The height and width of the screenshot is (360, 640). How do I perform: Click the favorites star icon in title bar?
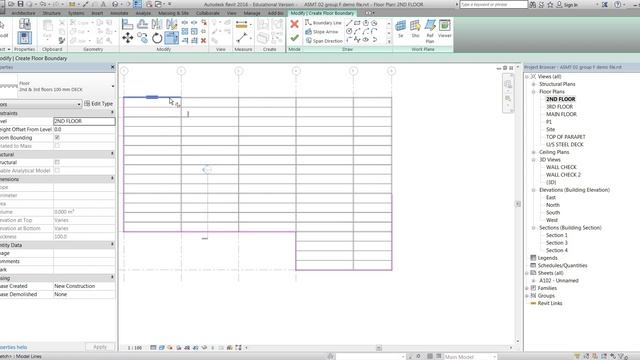click(x=550, y=4)
